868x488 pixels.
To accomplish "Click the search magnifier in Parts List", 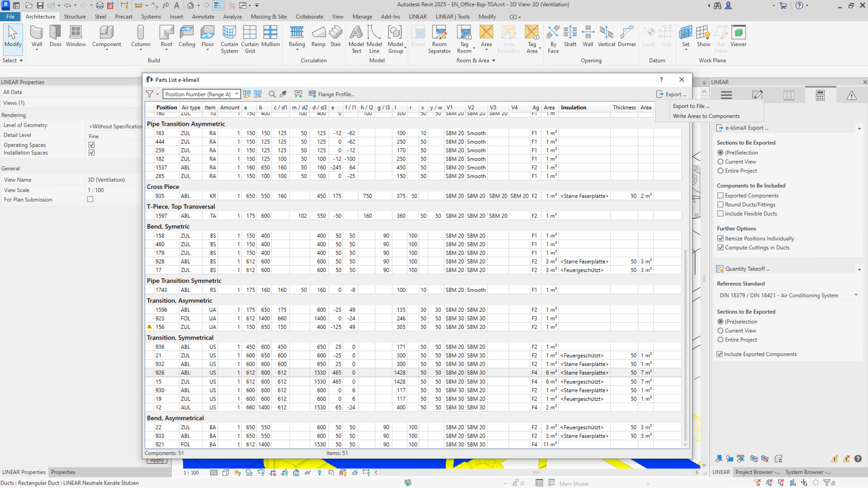I will (x=272, y=94).
